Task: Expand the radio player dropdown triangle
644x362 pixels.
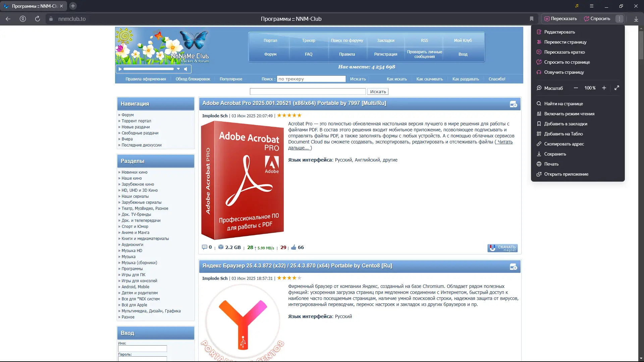Action: click(x=178, y=69)
